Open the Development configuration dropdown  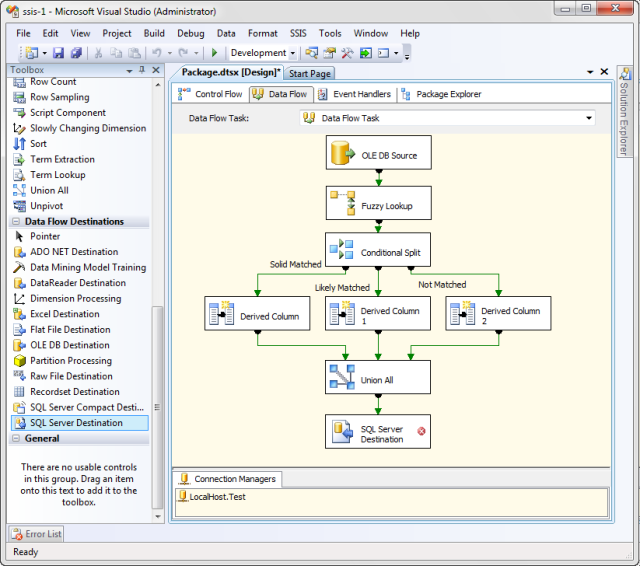(293, 53)
